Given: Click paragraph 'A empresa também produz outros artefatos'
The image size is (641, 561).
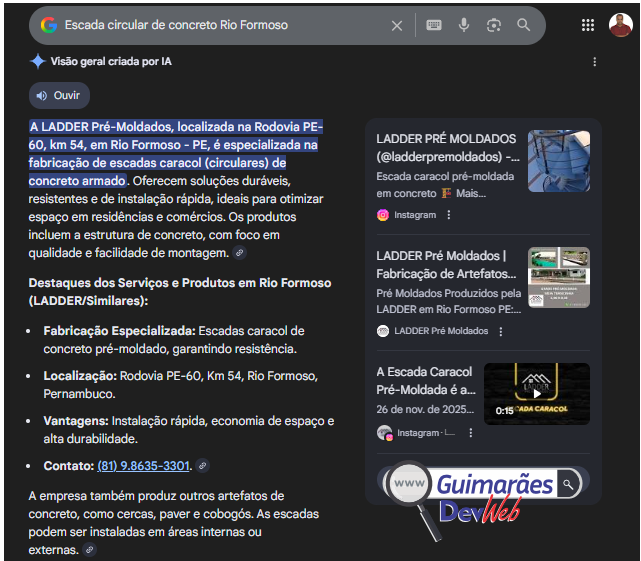Looking at the screenshot, I should (173, 523).
